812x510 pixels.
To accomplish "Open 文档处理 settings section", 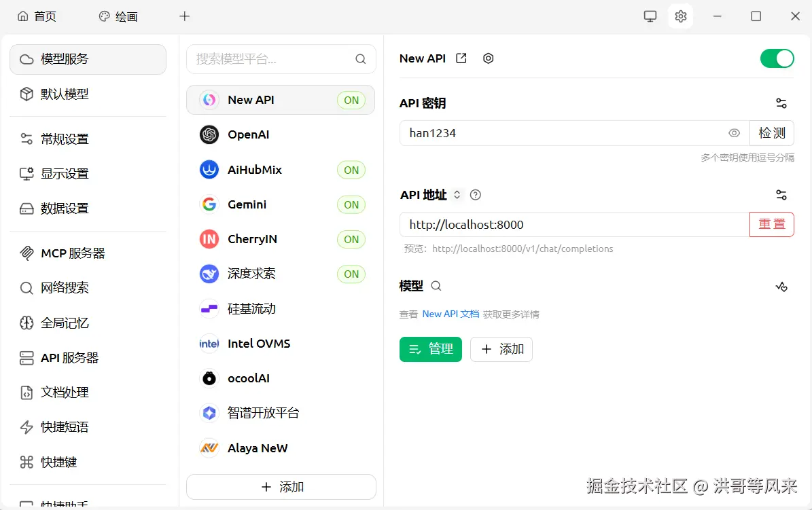I will tap(88, 393).
